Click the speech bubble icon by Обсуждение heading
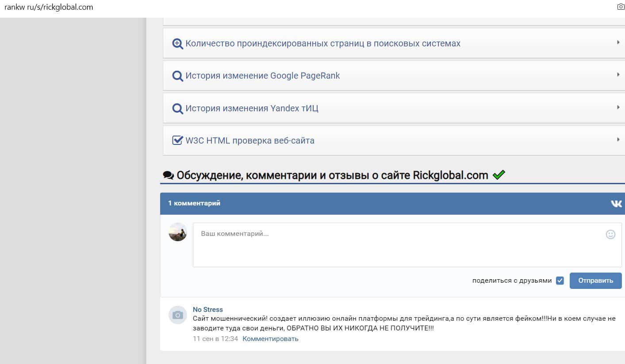The width and height of the screenshot is (625, 364). pos(168,175)
